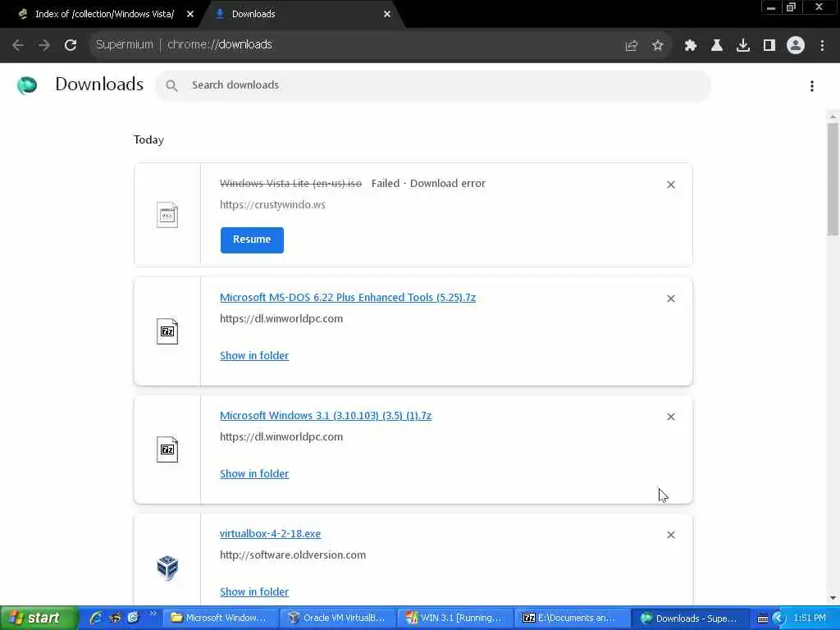Viewport: 840px width, 630px height.
Task: Switch to 7-Zip E:\Documents taskbar button
Action: pyautogui.click(x=572, y=619)
